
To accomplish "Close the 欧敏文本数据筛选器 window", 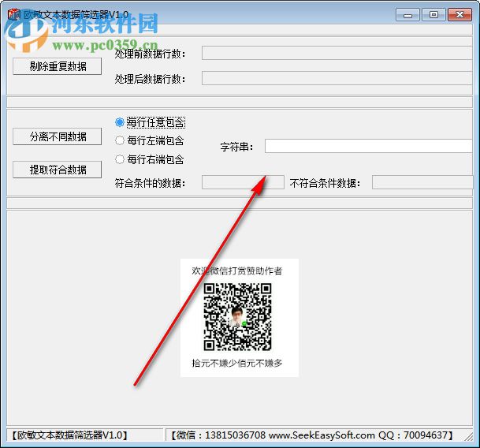I will pyautogui.click(x=460, y=15).
